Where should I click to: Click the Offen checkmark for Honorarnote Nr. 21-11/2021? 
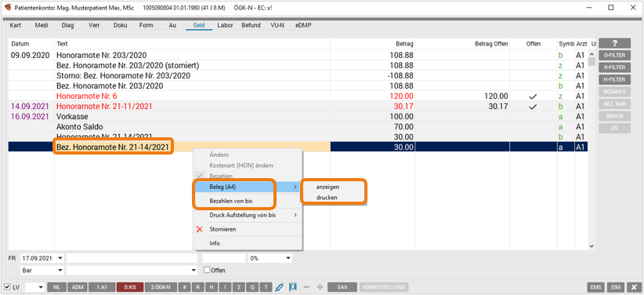click(x=533, y=107)
